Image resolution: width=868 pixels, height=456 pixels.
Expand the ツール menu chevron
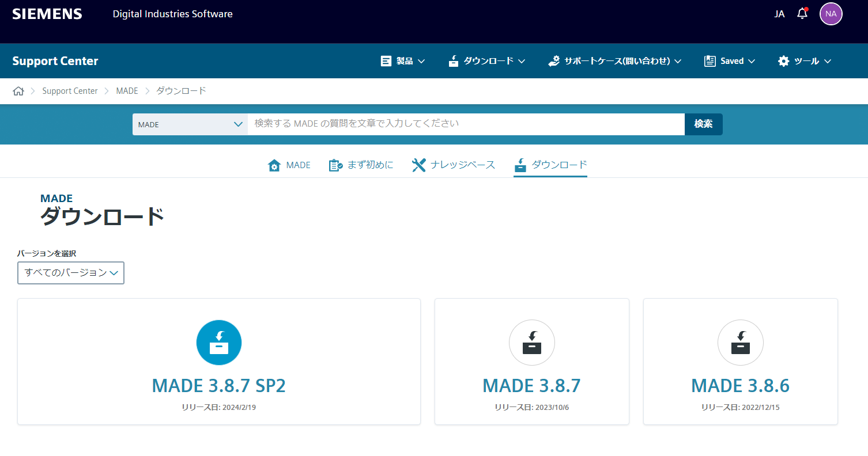(x=828, y=61)
